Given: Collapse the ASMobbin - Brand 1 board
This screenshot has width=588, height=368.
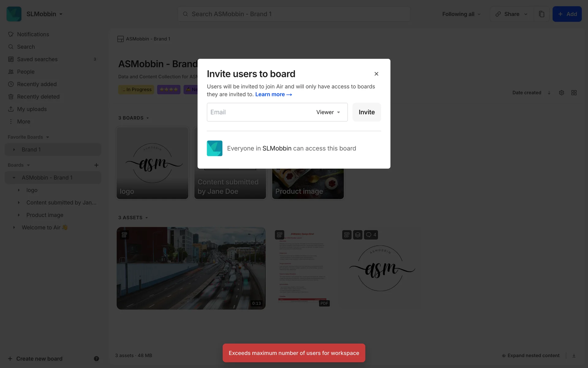Looking at the screenshot, I should click(x=14, y=178).
